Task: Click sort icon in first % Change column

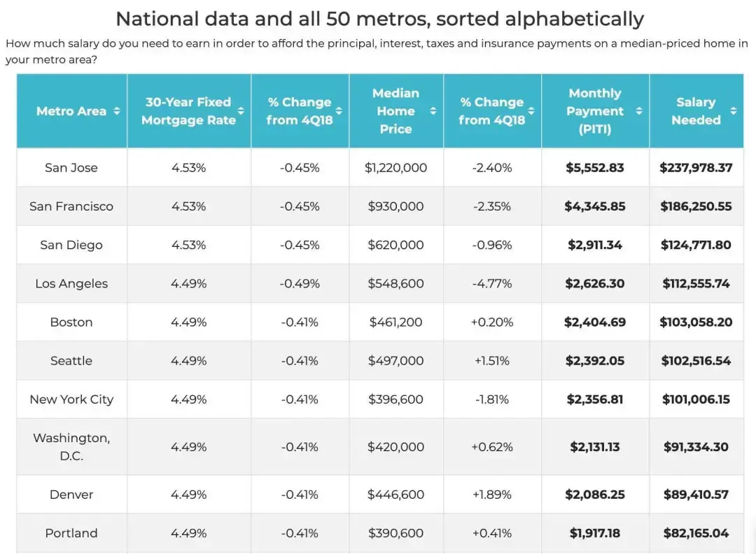Action: click(x=339, y=111)
